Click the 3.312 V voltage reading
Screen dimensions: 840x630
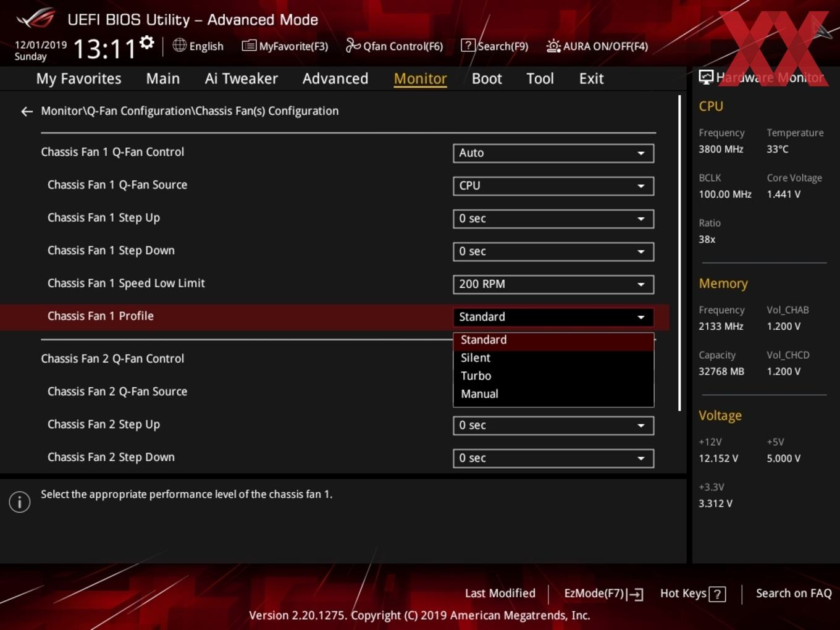(x=715, y=504)
